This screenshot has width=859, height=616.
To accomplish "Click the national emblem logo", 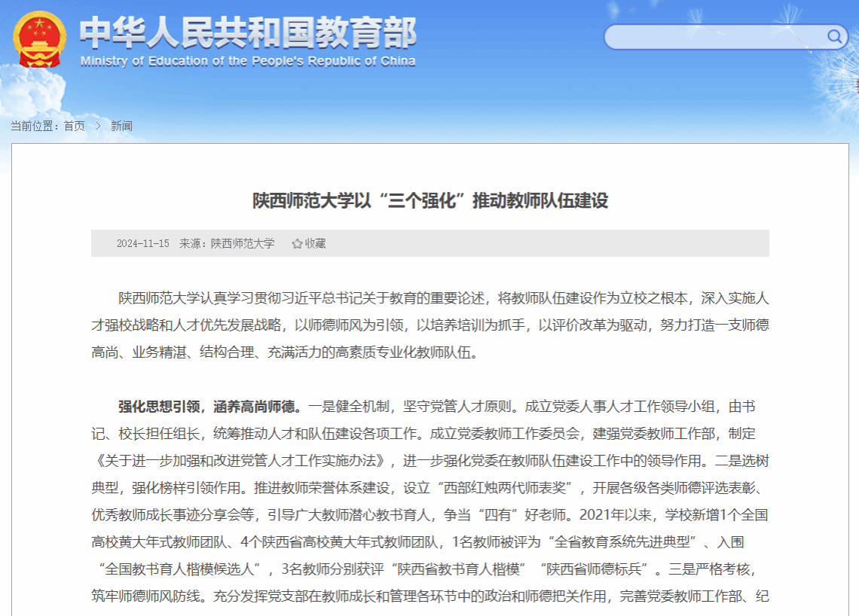I will pyautogui.click(x=39, y=39).
